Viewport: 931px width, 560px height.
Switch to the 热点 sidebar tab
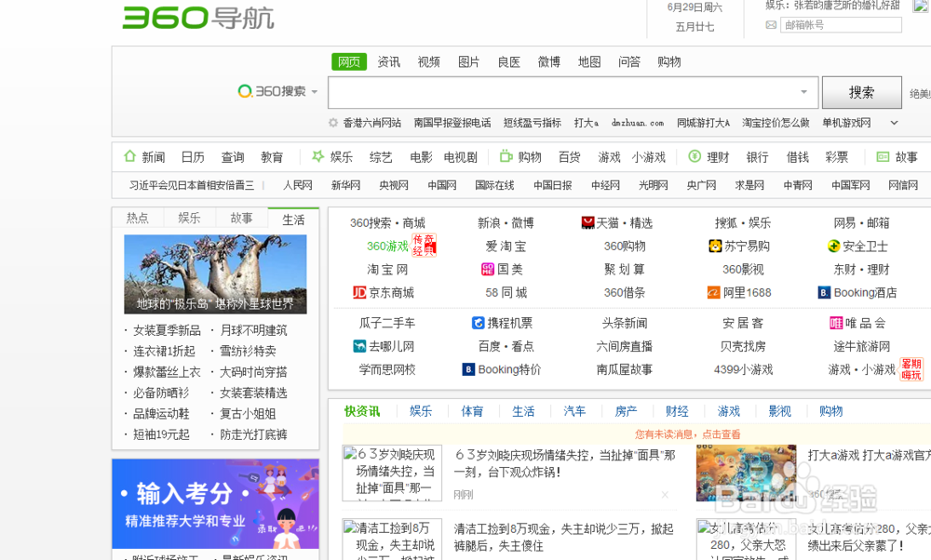pos(137,219)
